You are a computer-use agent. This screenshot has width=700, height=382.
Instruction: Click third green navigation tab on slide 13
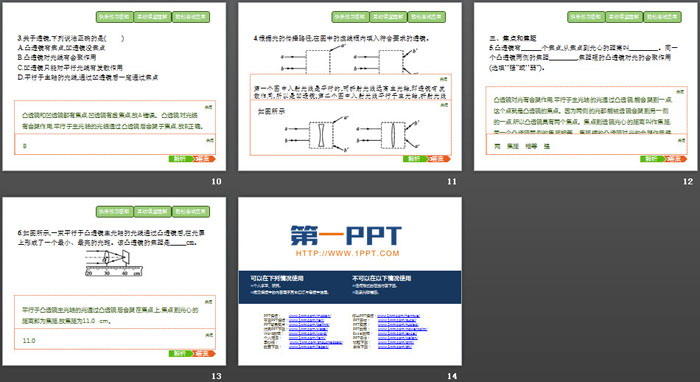tap(191, 212)
